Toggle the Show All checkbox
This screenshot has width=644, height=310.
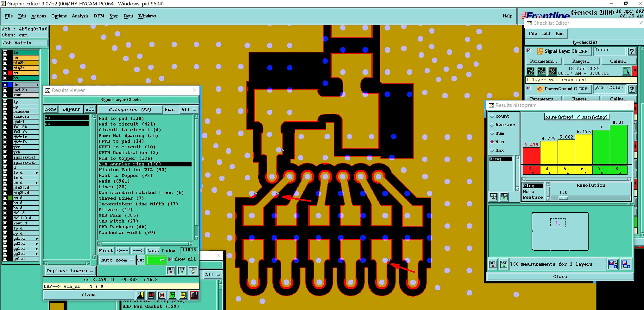[170, 259]
